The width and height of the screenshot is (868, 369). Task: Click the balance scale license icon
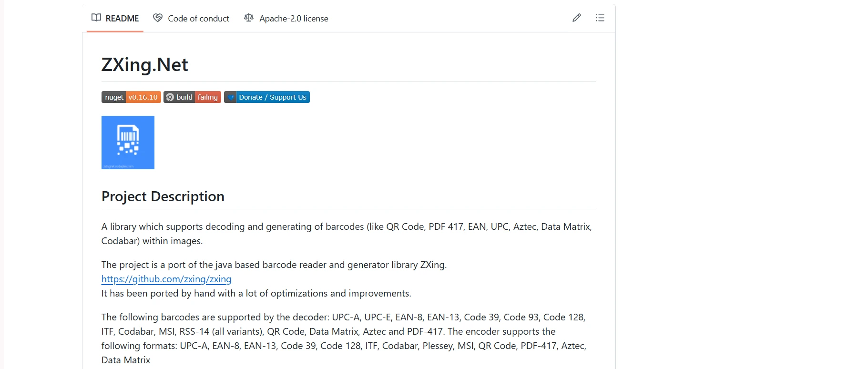pyautogui.click(x=249, y=18)
